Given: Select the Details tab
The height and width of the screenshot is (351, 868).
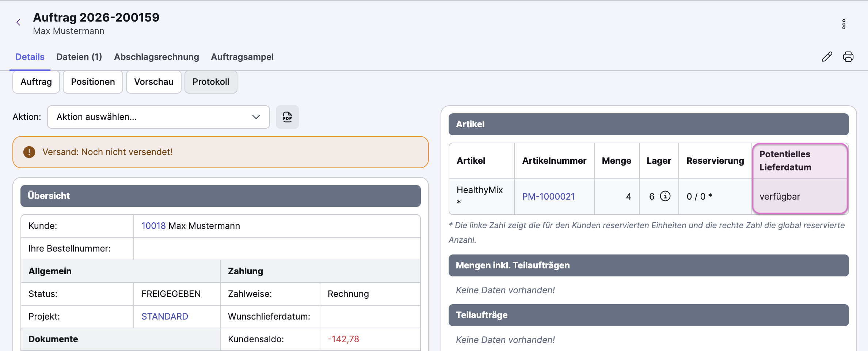Looking at the screenshot, I should pyautogui.click(x=30, y=57).
